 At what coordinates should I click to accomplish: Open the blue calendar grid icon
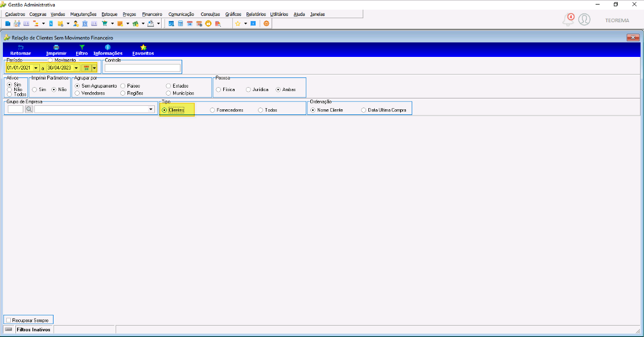(171, 23)
